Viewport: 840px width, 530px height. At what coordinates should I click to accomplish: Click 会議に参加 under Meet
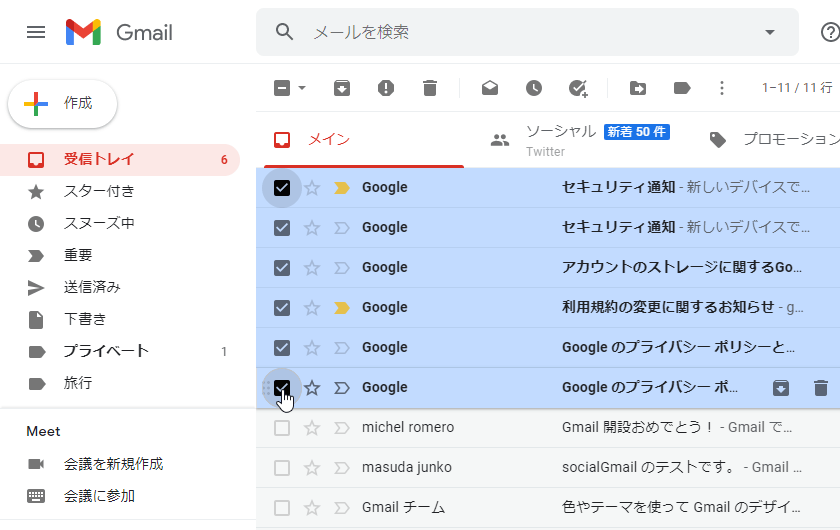point(99,496)
